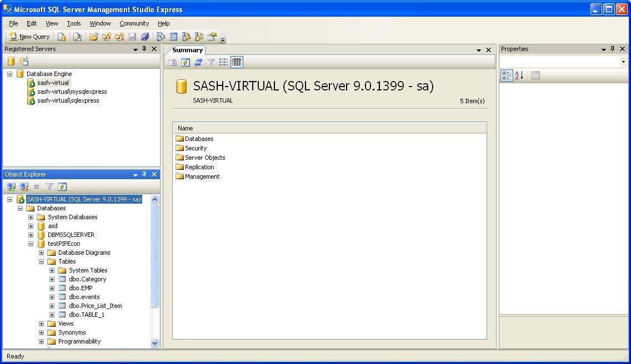
Task: Open the Help menu
Action: point(163,23)
